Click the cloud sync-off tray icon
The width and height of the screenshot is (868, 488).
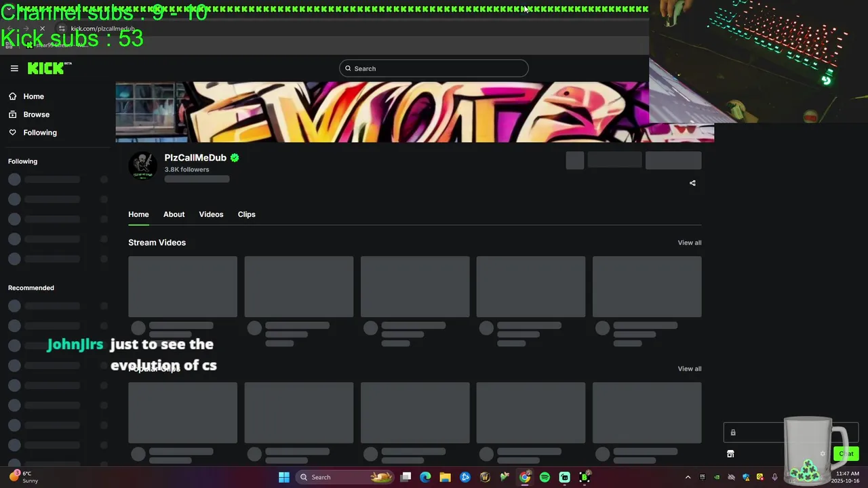point(731,477)
